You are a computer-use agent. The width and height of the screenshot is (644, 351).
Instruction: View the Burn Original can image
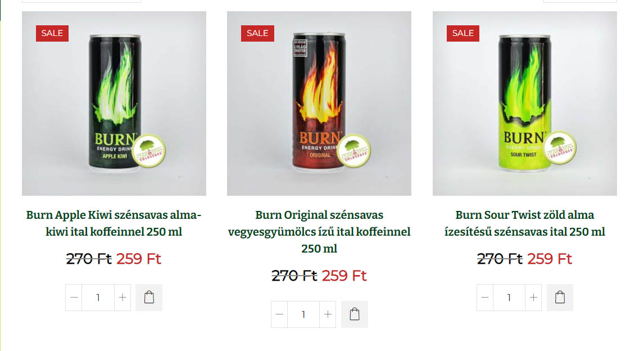click(319, 103)
